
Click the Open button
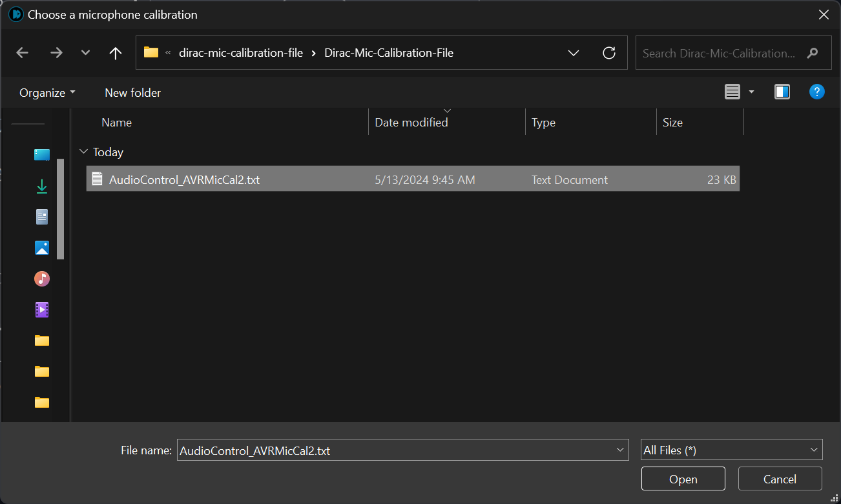683,479
